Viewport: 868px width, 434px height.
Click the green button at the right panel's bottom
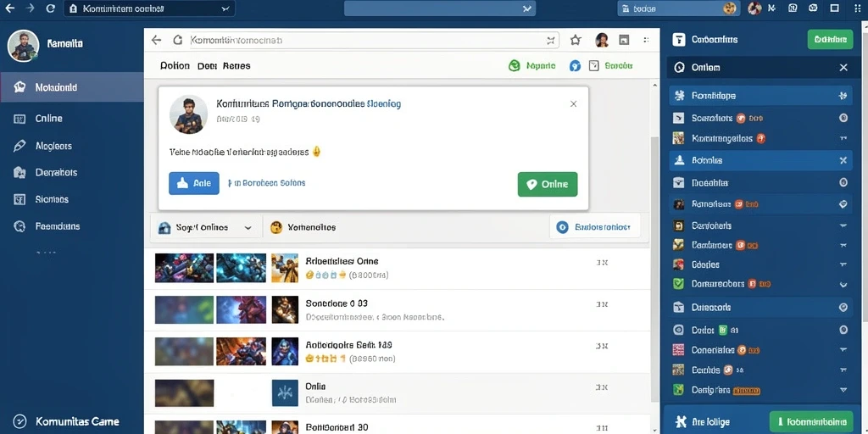pos(811,422)
